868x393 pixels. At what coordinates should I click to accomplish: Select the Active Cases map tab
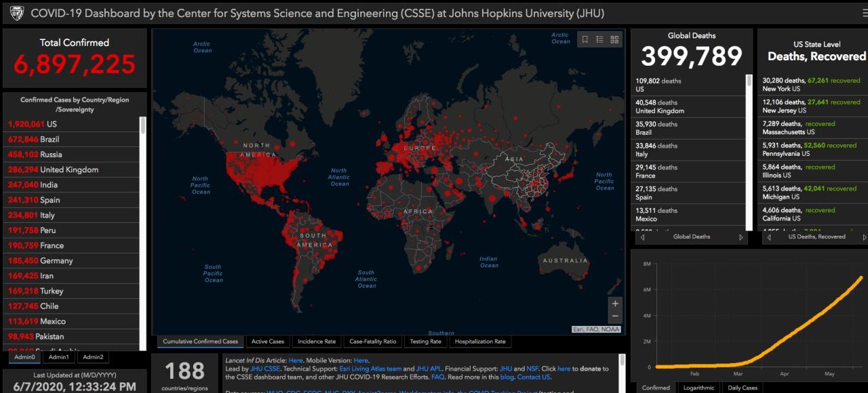coord(268,342)
